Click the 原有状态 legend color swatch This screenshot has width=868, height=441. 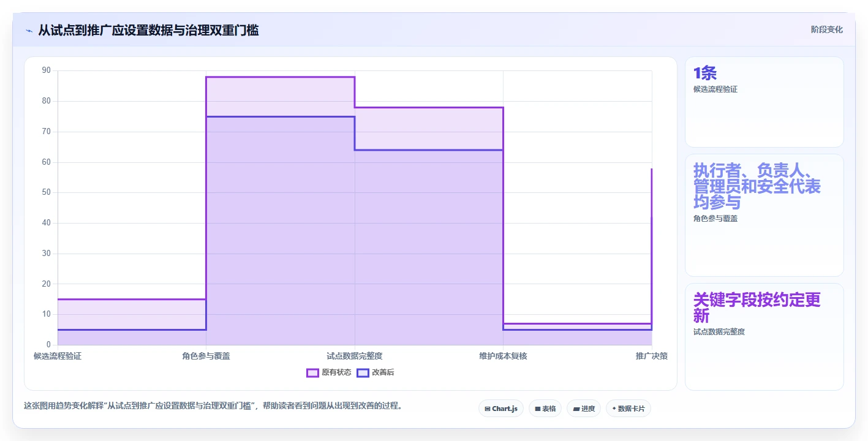[x=312, y=372]
